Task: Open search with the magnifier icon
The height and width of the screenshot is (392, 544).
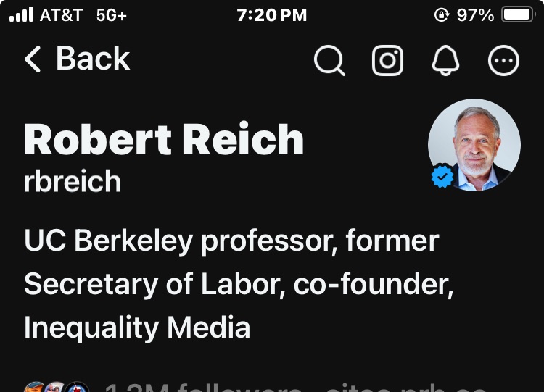Action: (329, 61)
